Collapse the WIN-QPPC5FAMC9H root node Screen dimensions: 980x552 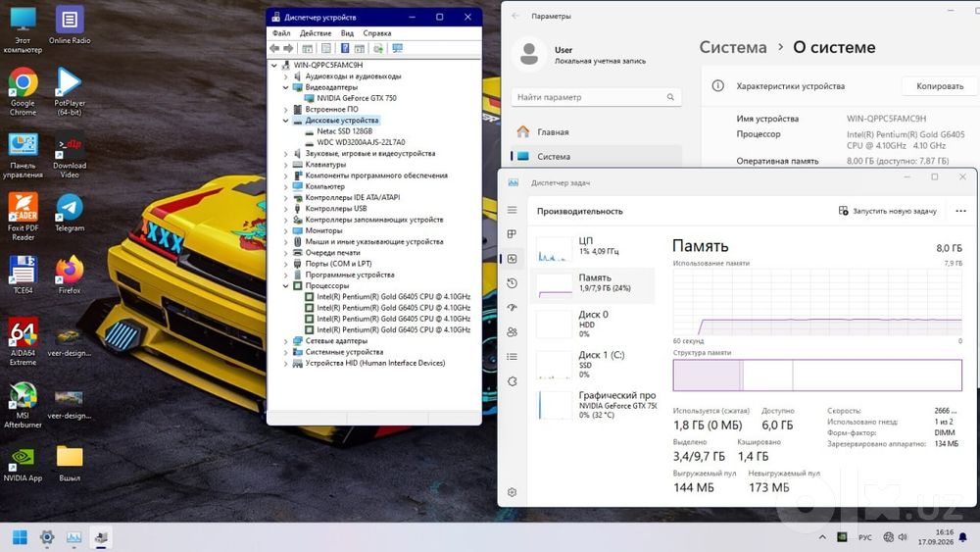[x=274, y=65]
